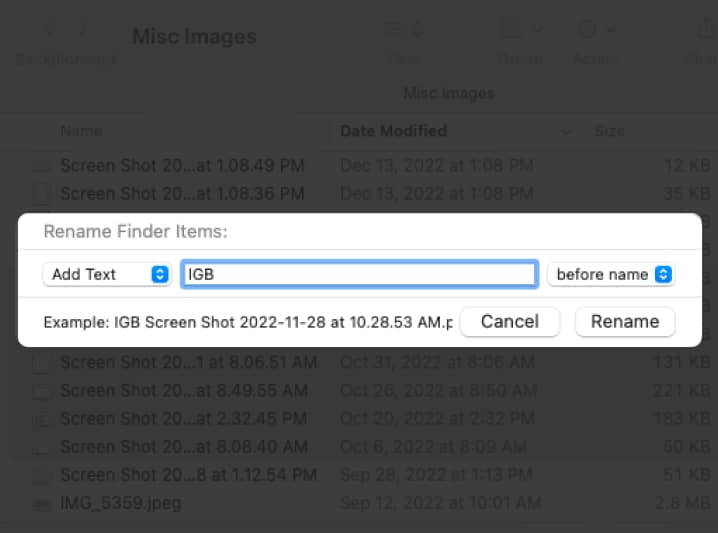Sort by the Date Modified column header

[393, 131]
